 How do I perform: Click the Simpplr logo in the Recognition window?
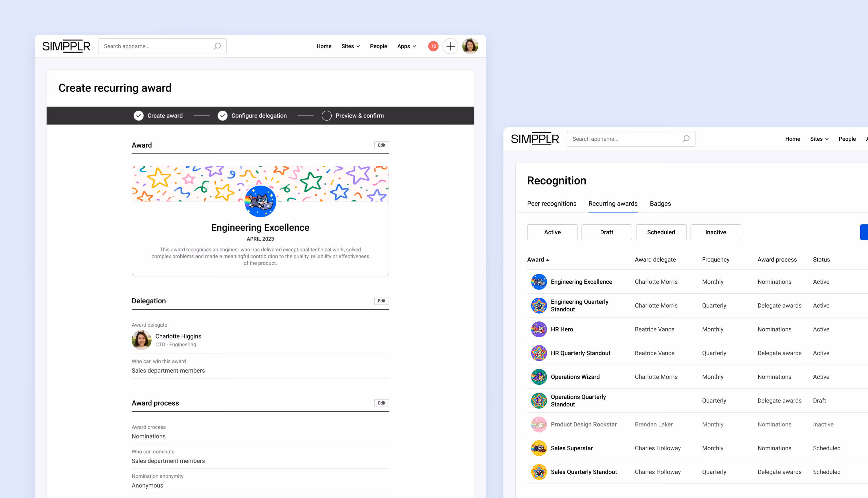coord(535,139)
